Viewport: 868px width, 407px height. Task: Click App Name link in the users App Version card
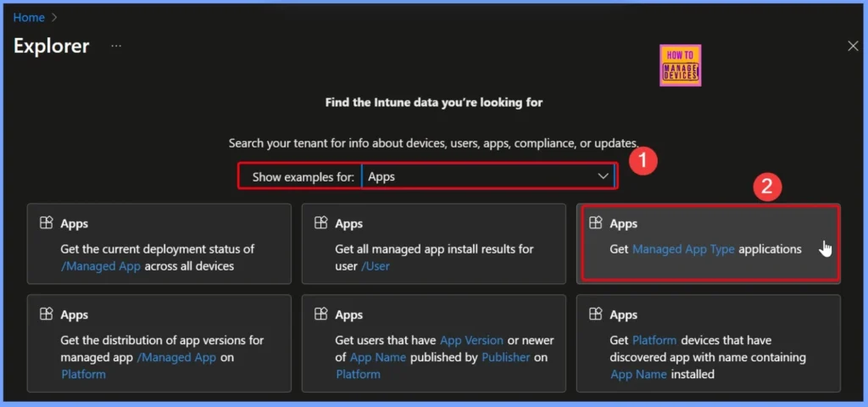(378, 357)
